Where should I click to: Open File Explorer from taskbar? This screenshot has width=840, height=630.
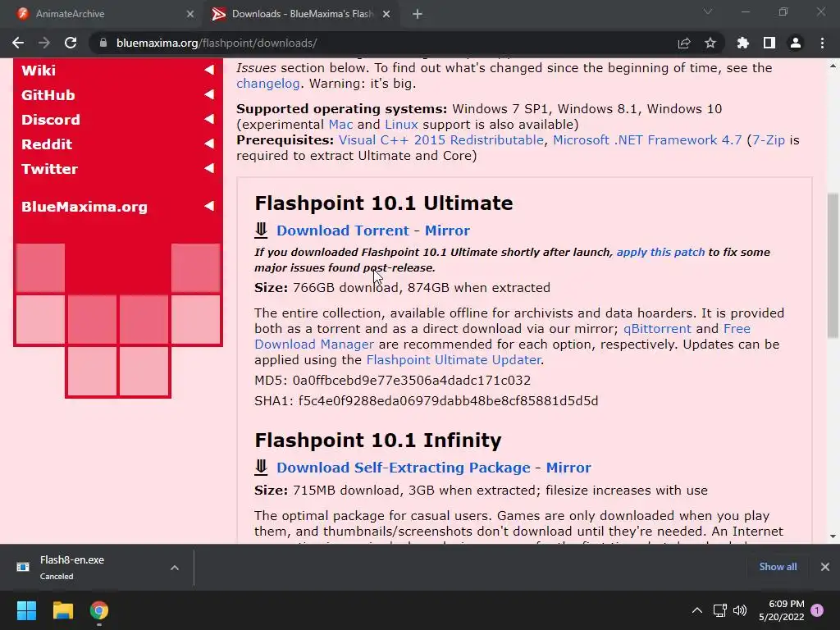(62, 610)
